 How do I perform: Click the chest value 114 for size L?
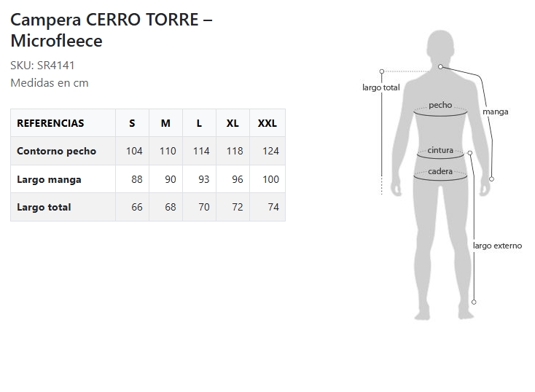200,151
